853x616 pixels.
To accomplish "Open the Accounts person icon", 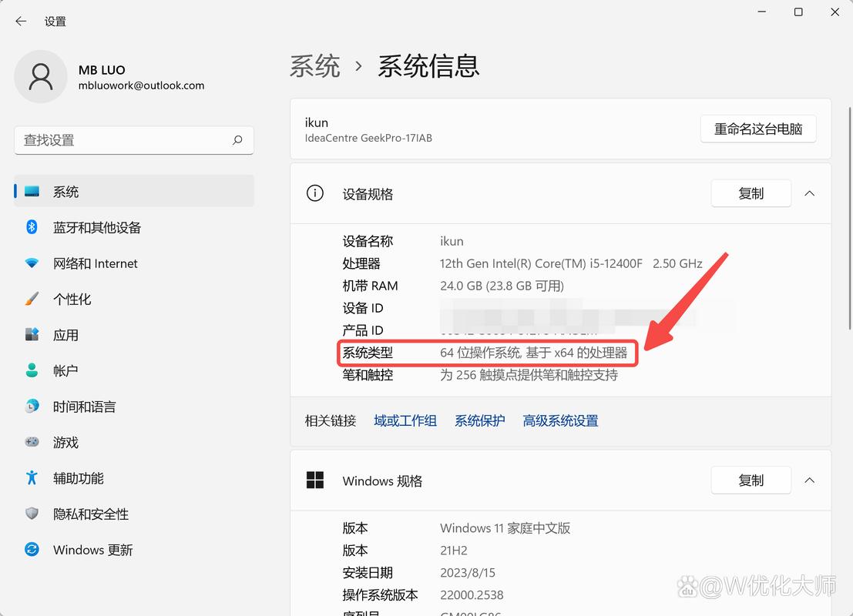I will pyautogui.click(x=32, y=370).
